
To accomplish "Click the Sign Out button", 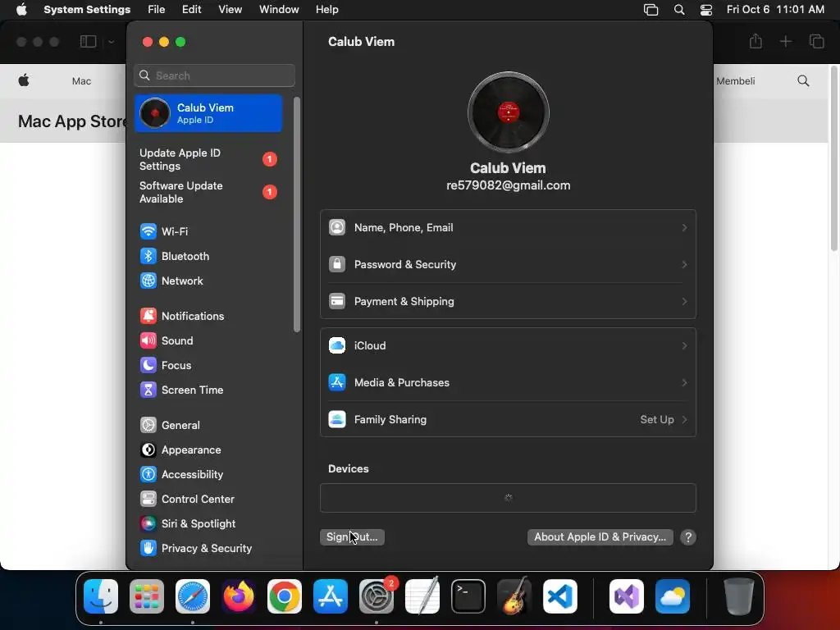I will [x=352, y=536].
